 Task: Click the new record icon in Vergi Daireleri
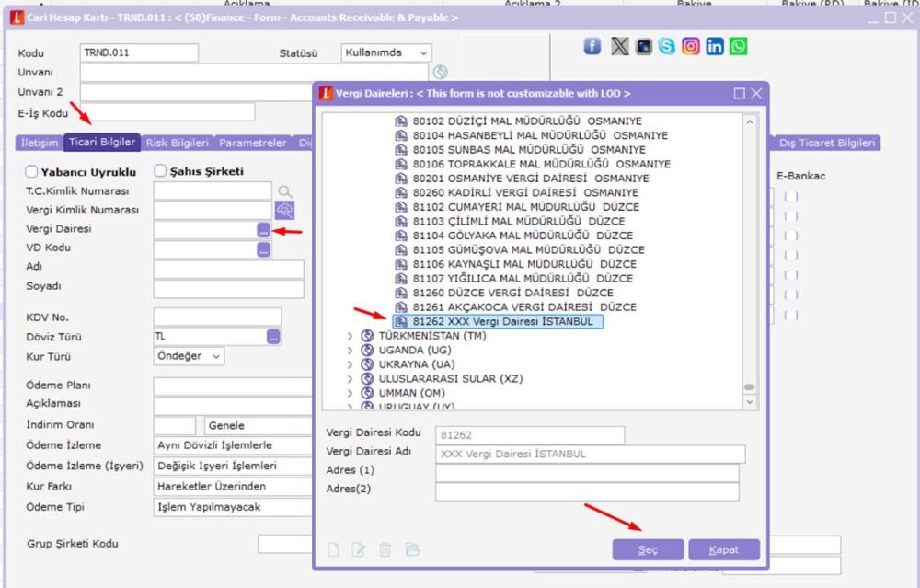pyautogui.click(x=333, y=549)
